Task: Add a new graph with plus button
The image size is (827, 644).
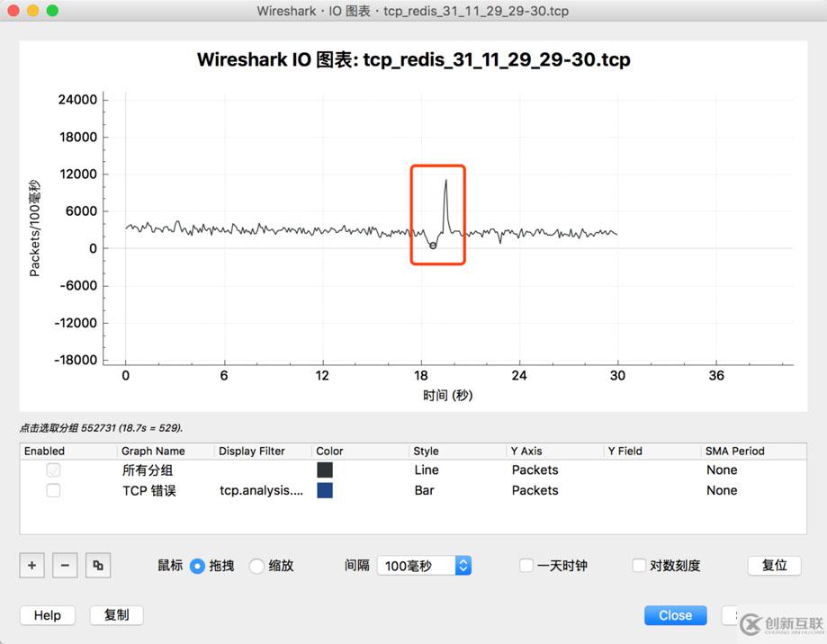Action: point(31,566)
